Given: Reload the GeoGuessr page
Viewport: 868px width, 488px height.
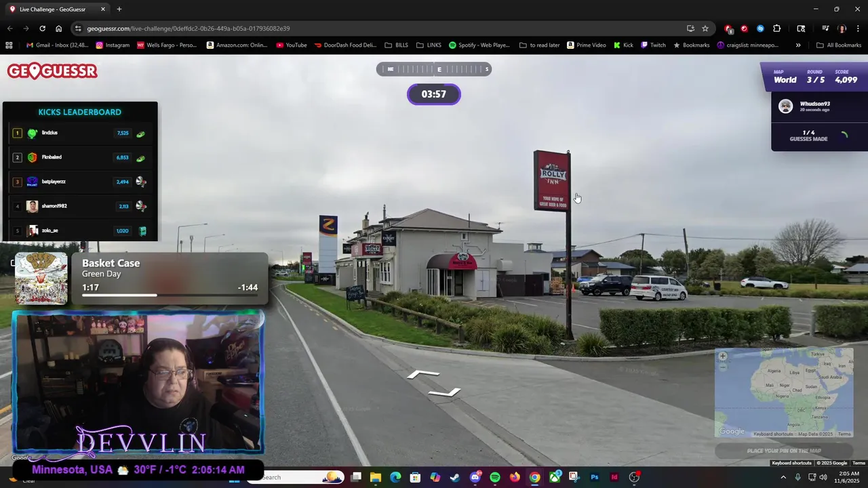Looking at the screenshot, I should coord(42,28).
